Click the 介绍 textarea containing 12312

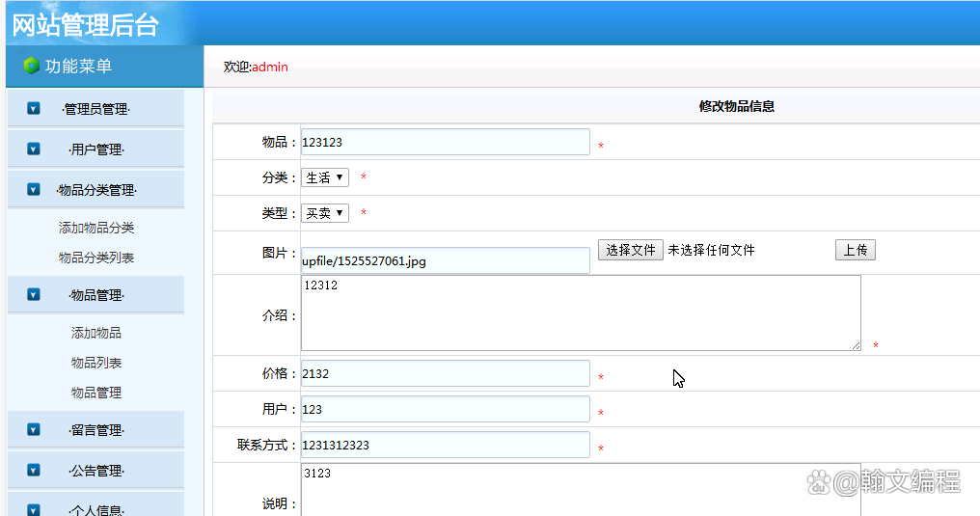581,312
